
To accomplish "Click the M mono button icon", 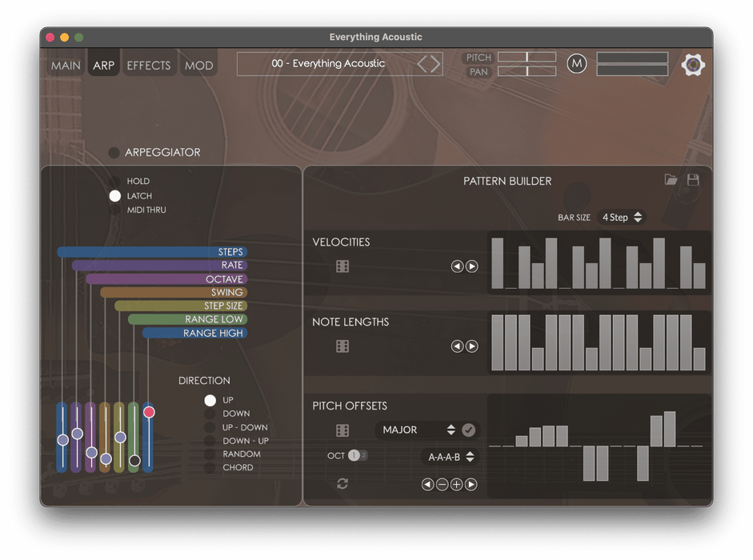I will 576,64.
